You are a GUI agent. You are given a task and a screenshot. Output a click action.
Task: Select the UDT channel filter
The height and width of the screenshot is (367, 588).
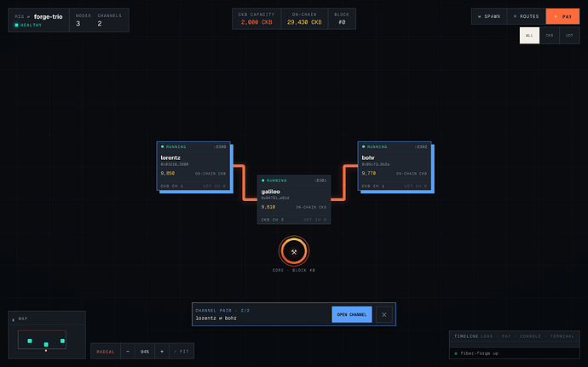tap(569, 35)
